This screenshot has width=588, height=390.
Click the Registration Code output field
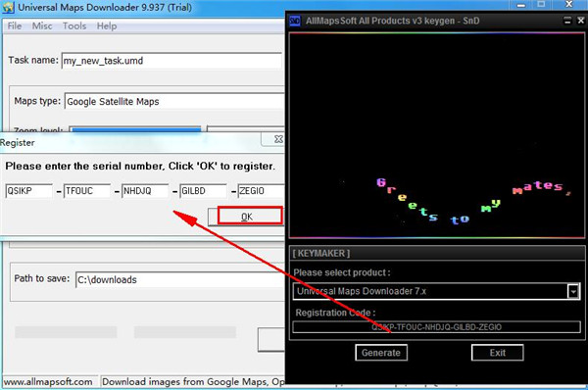(x=436, y=327)
